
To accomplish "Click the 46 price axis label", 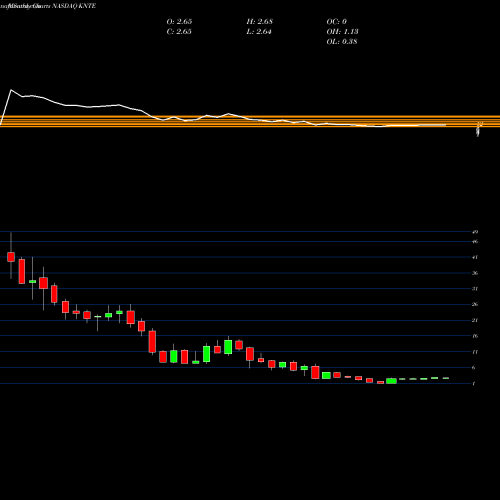I will tap(475, 241).
